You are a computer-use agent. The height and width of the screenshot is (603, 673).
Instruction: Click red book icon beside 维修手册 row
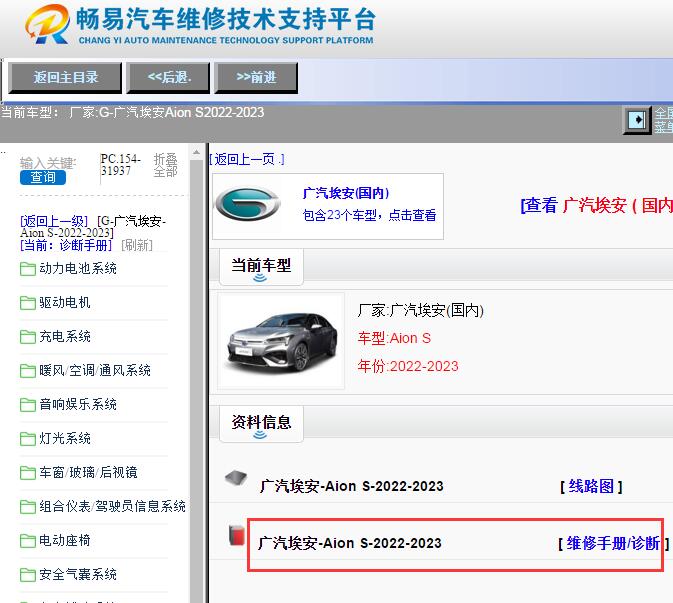(236, 536)
